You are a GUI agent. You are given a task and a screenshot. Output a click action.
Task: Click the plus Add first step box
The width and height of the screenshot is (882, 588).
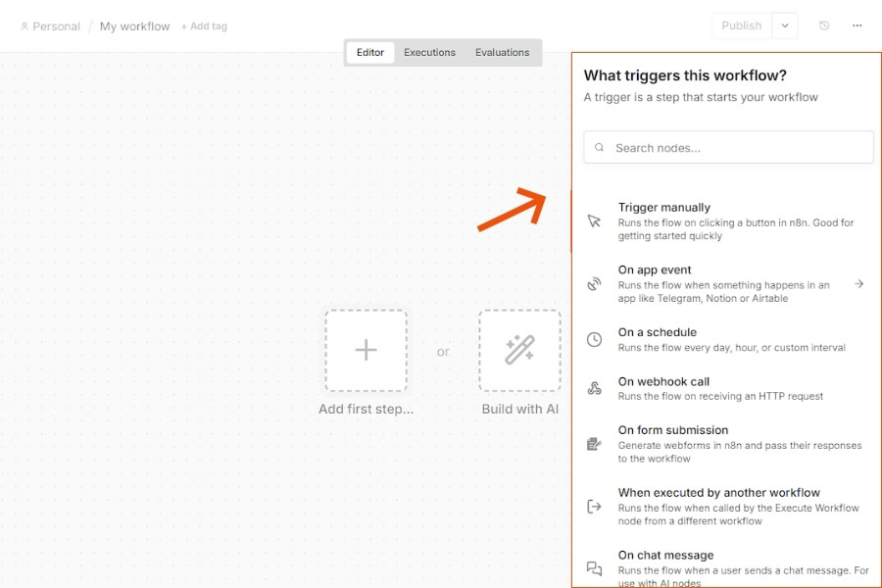click(366, 350)
